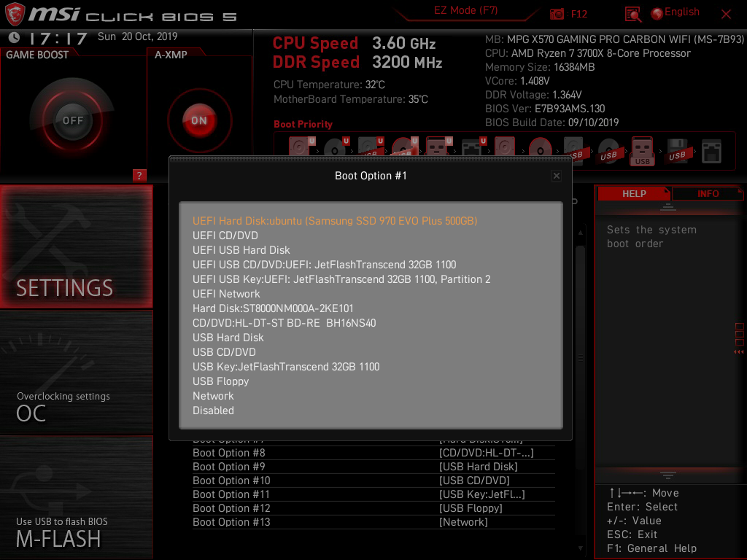Switch to the INFO tab

pos(708,193)
